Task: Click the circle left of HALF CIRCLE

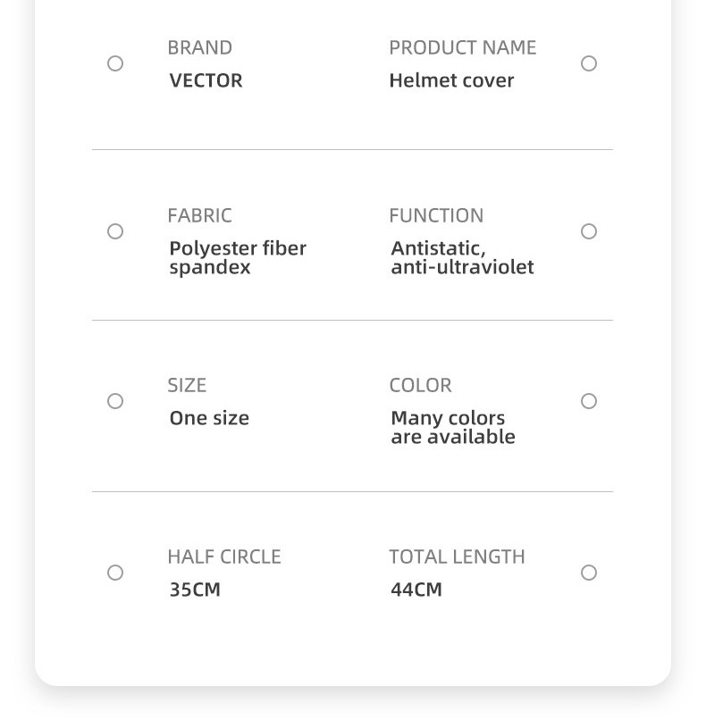Action: (115, 573)
